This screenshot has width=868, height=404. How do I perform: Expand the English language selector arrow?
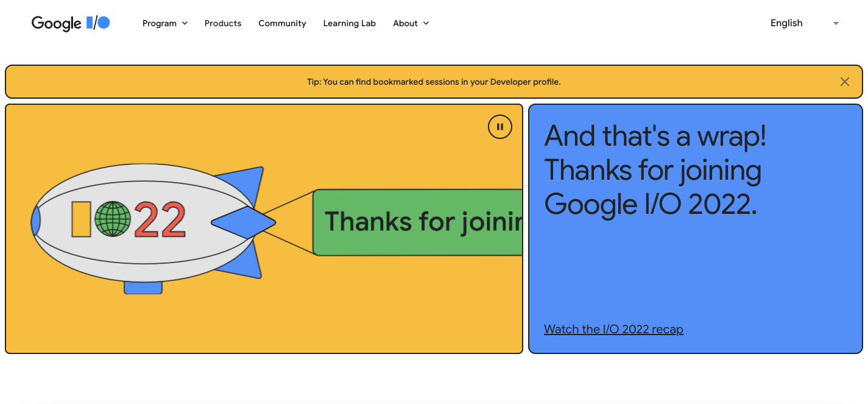(x=836, y=23)
